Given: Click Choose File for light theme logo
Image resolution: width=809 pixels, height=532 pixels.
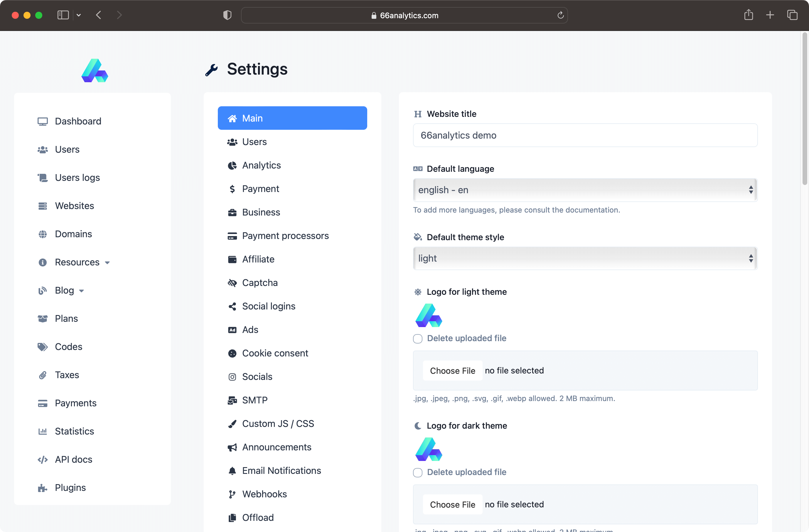Looking at the screenshot, I should click(452, 371).
